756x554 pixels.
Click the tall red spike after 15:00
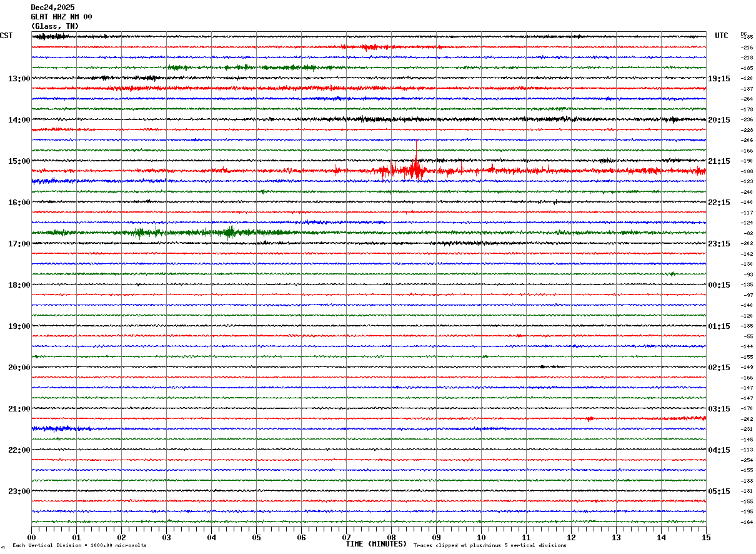click(x=415, y=161)
